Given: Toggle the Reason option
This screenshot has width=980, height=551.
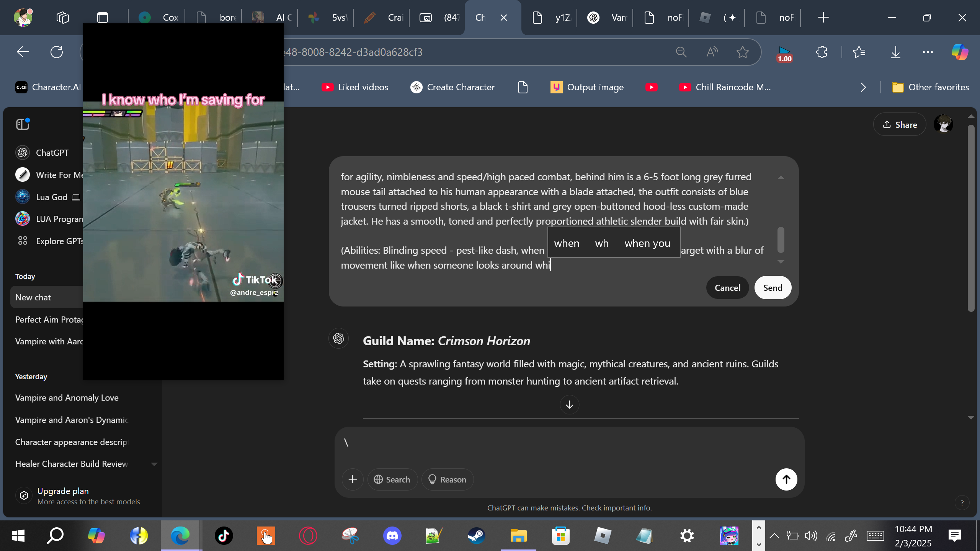Looking at the screenshot, I should [448, 479].
